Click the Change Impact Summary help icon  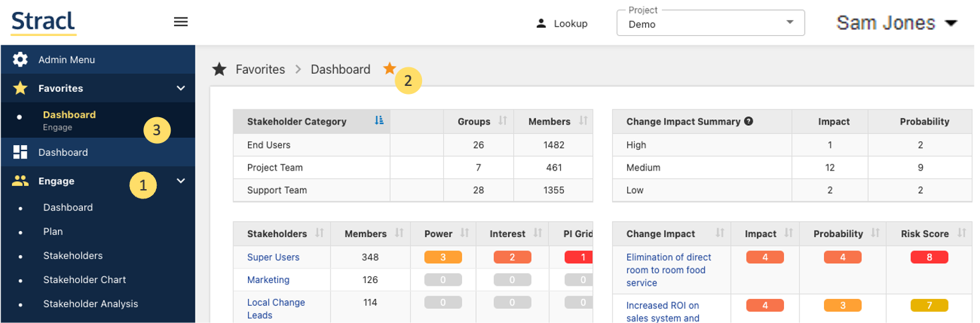[x=749, y=122]
